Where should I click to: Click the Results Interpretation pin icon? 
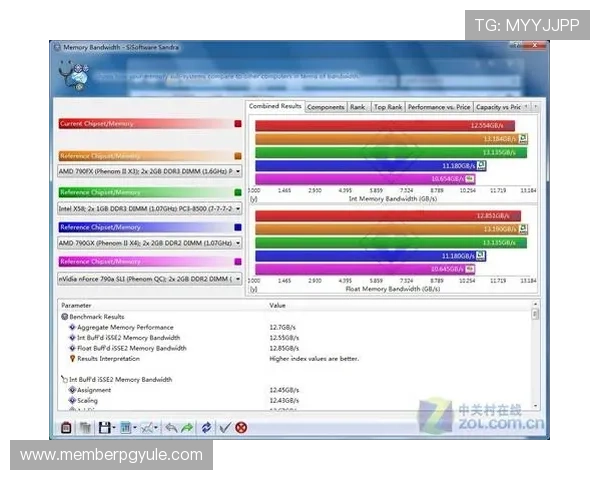tap(72, 359)
